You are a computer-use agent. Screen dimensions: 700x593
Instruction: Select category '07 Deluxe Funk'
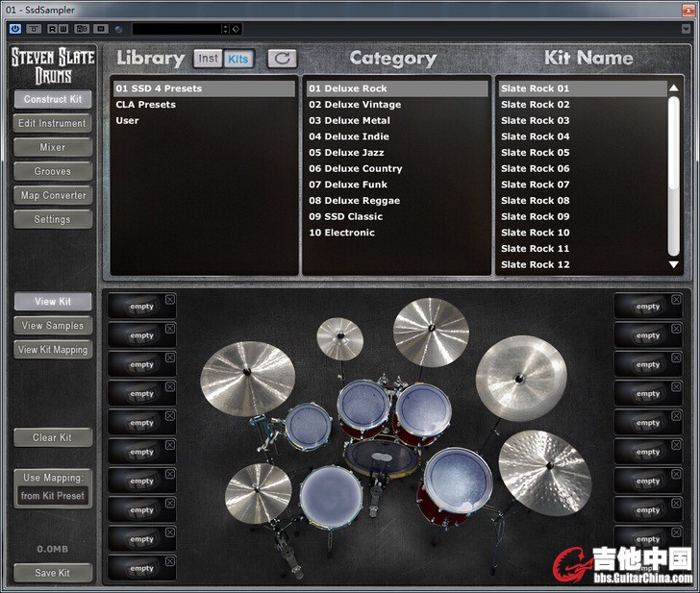tap(397, 185)
